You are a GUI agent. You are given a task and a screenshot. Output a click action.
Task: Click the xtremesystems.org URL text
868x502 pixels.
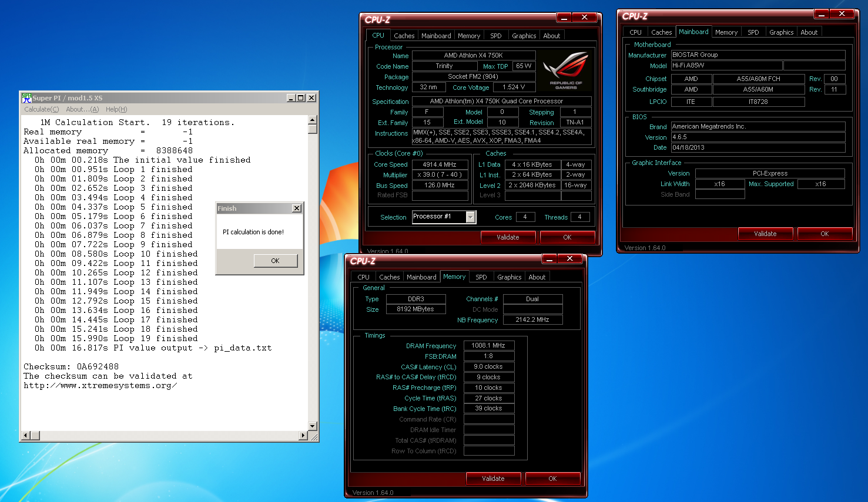100,385
